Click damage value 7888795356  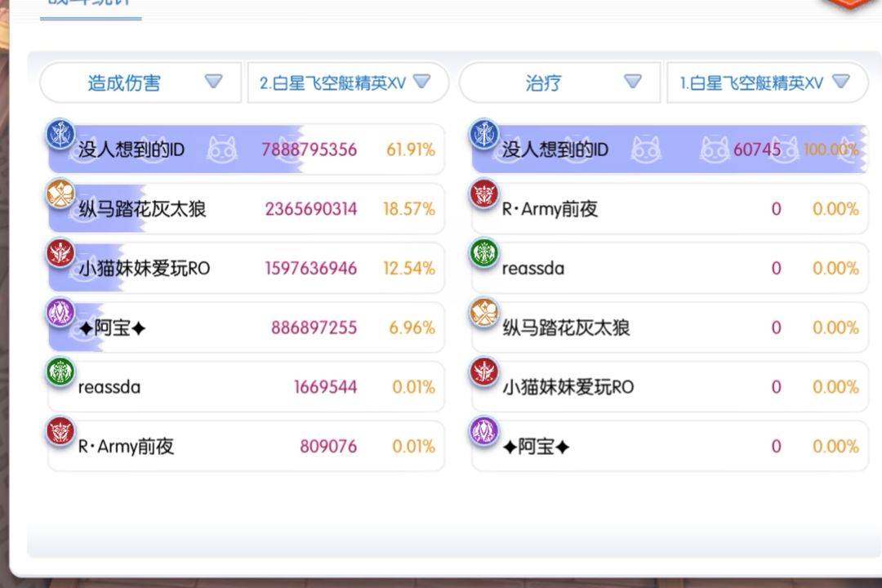(x=309, y=149)
